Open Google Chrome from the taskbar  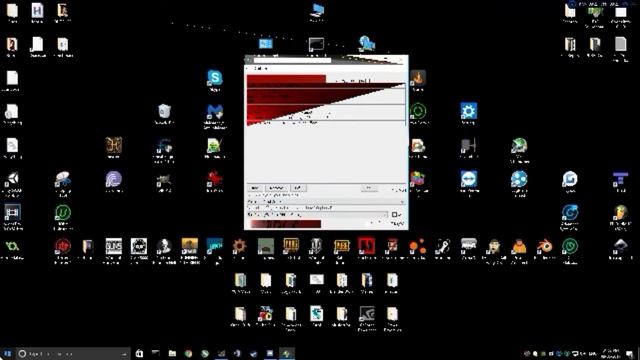click(x=188, y=353)
